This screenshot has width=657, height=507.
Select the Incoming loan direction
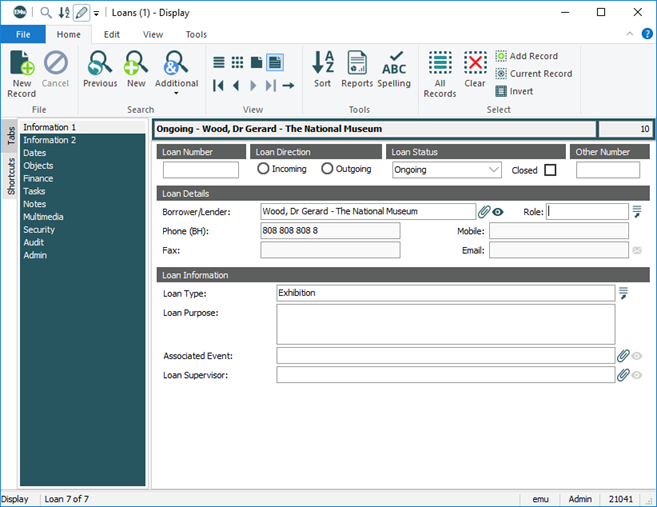[x=264, y=169]
